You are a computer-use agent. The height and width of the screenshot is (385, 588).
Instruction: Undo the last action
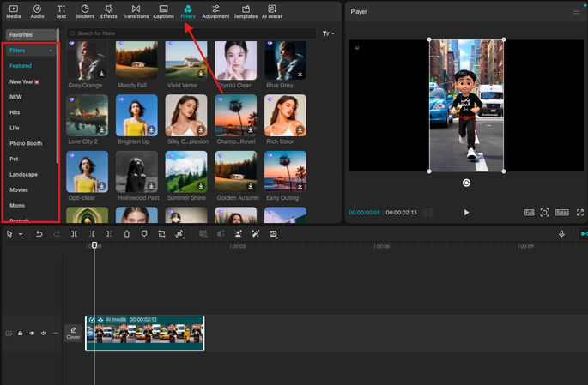[x=39, y=234]
